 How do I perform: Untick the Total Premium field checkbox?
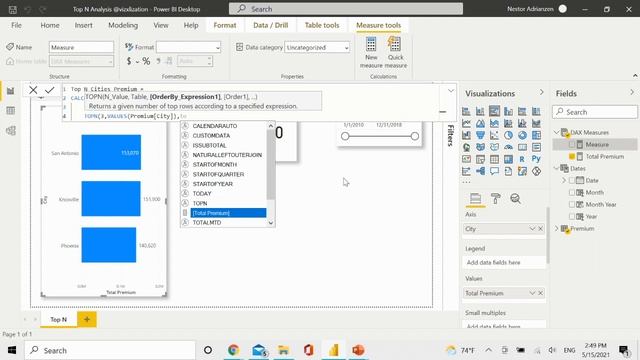click(572, 156)
